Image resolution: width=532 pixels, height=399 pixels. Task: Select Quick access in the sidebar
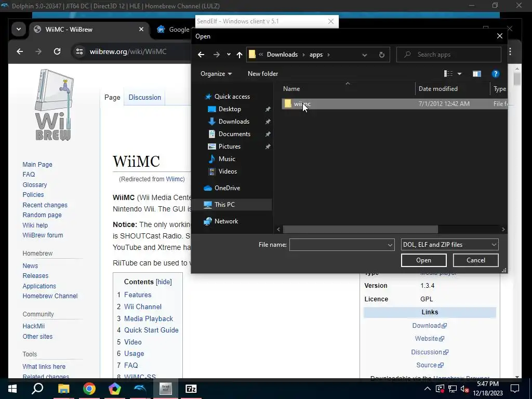(232, 97)
